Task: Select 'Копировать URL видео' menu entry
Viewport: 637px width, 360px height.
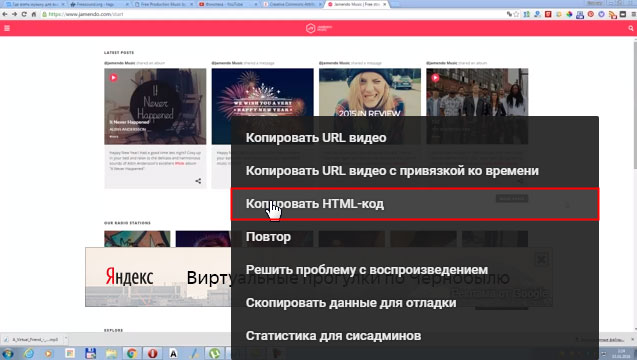Action: tap(415, 138)
